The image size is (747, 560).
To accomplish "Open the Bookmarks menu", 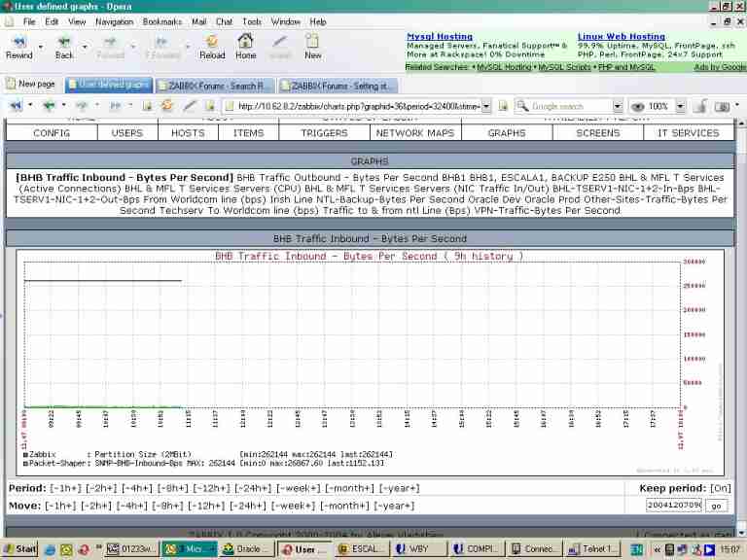I will (161, 21).
